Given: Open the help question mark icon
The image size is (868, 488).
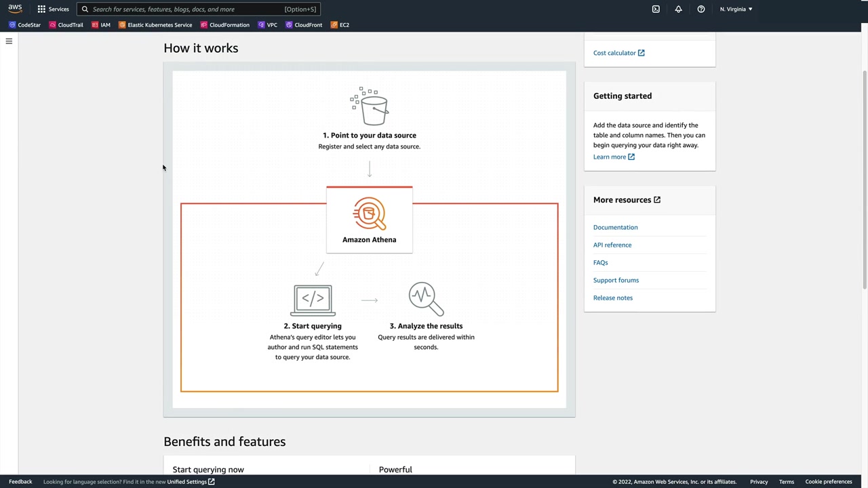Looking at the screenshot, I should point(701,9).
